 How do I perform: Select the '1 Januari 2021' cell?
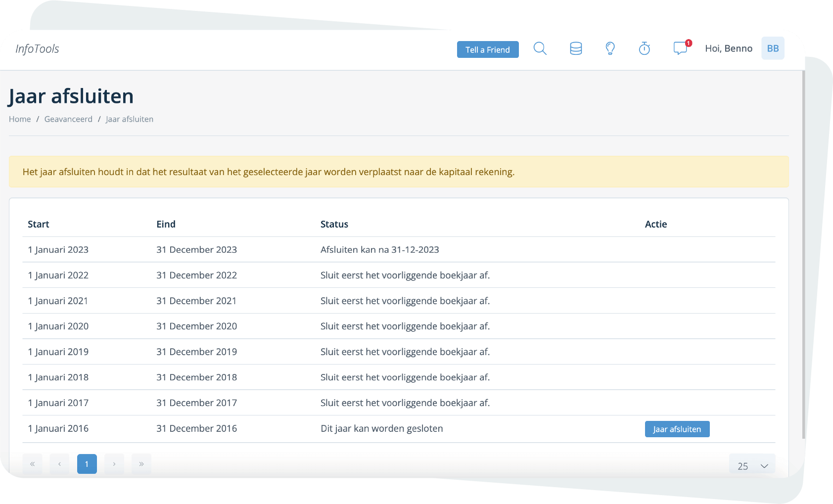pyautogui.click(x=58, y=301)
